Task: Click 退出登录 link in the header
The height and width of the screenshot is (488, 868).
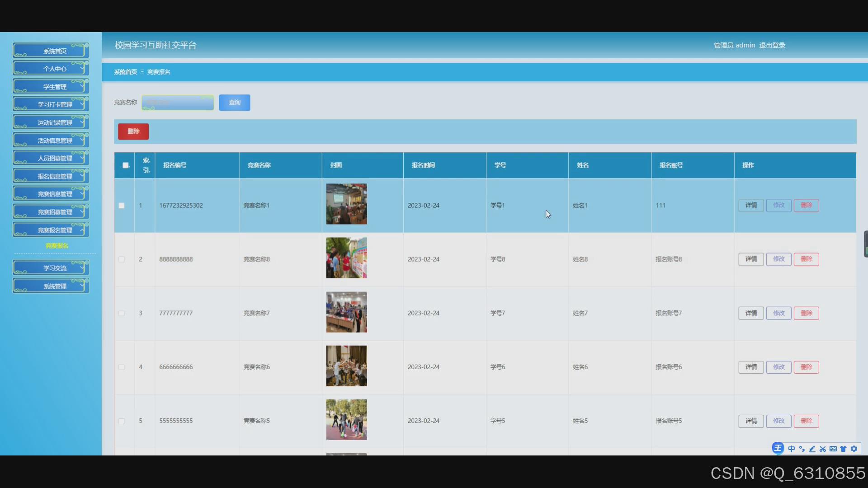Action: click(x=772, y=45)
